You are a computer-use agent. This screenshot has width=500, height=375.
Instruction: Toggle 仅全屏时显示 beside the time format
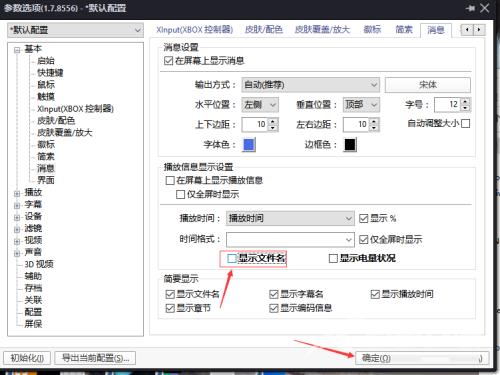pyautogui.click(x=363, y=239)
